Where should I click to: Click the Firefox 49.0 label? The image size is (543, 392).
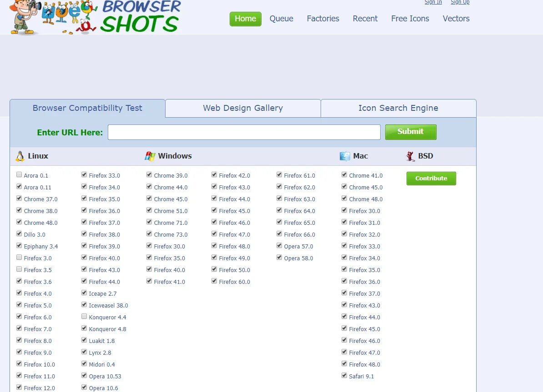pos(235,258)
